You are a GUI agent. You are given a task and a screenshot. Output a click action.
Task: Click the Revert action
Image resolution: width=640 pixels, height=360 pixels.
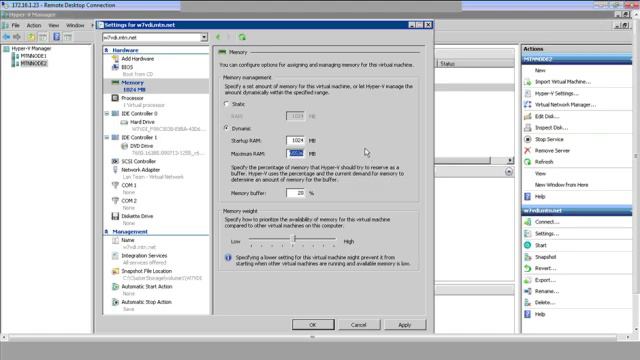(x=546, y=269)
